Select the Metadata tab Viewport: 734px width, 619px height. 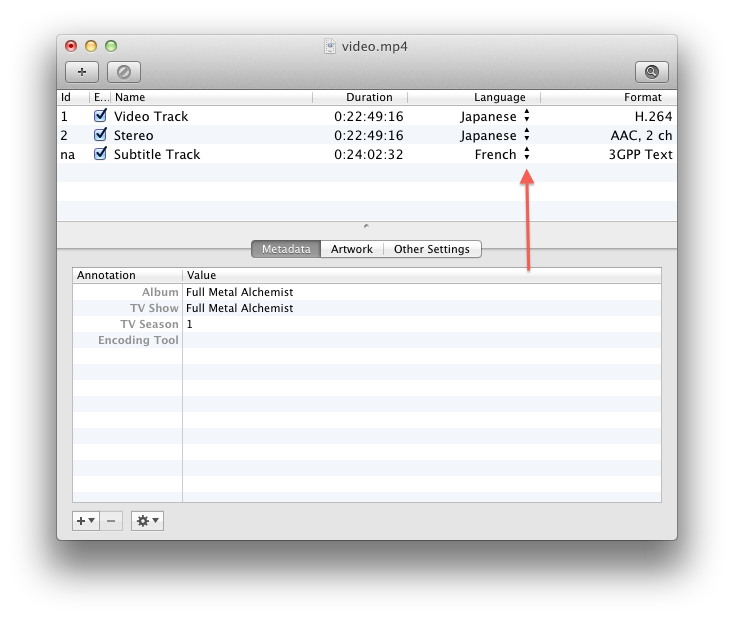(x=286, y=249)
